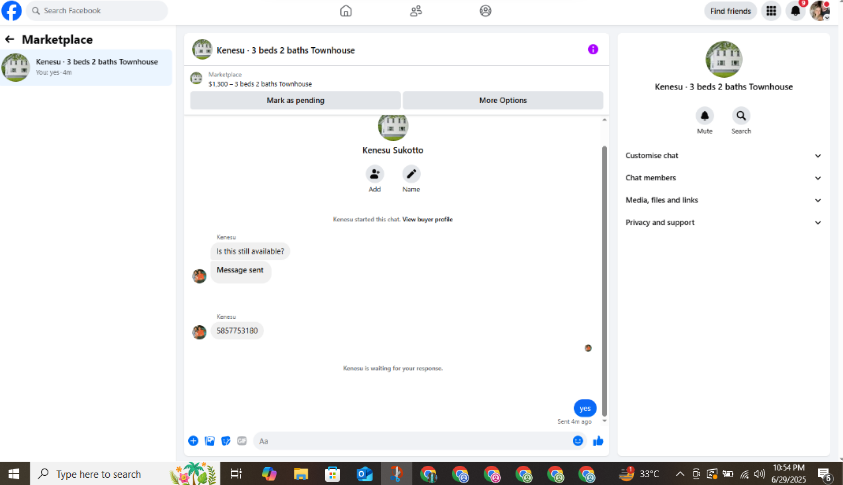Click the 'Message sent' bubble

[x=240, y=270]
